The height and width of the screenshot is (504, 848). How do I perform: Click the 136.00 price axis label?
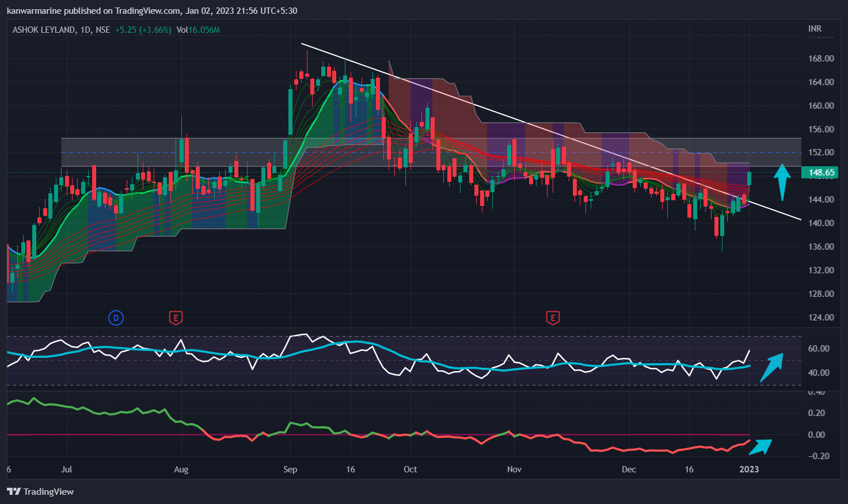tap(821, 246)
